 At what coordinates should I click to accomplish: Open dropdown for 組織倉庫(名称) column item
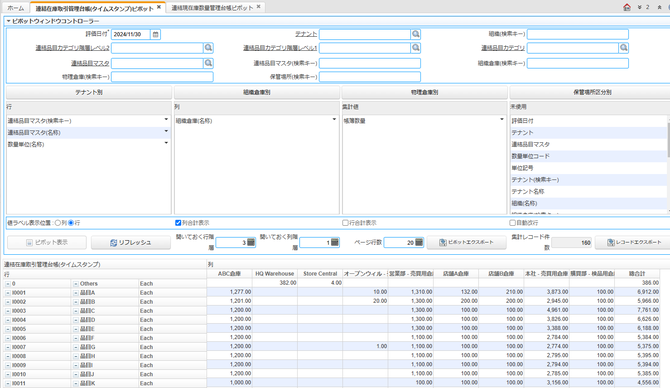[x=334, y=119]
